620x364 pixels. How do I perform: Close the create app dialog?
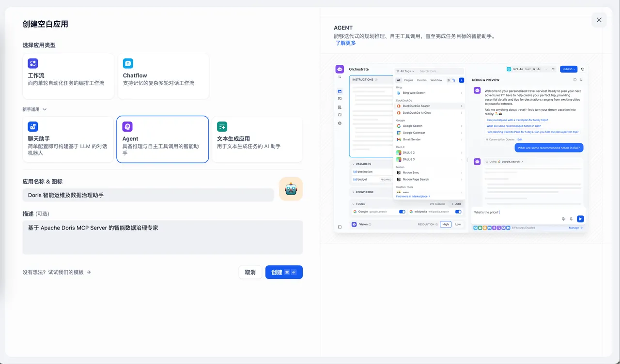pos(599,20)
